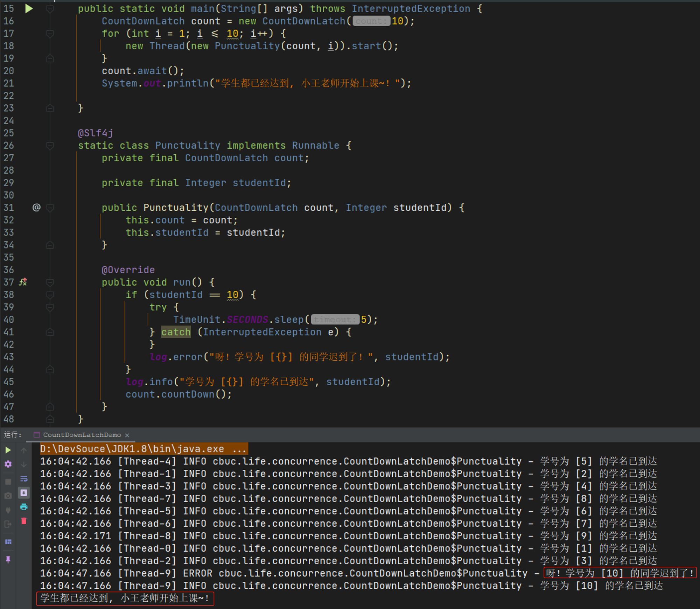This screenshot has height=609, width=700.
Task: Click the @Override annotation
Action: (128, 270)
